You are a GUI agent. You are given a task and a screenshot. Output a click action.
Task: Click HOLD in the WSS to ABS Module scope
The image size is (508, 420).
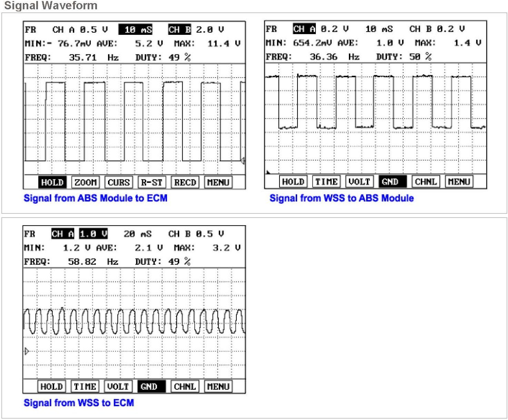click(x=293, y=182)
